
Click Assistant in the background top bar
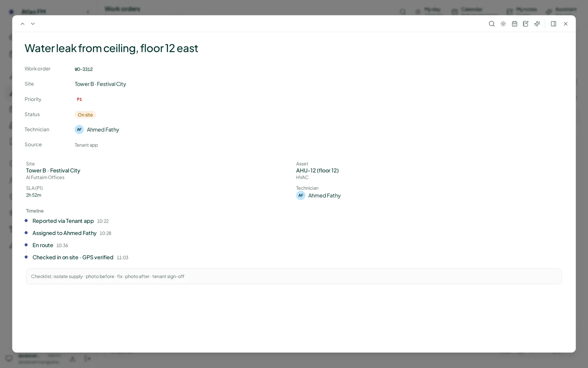[562, 11]
